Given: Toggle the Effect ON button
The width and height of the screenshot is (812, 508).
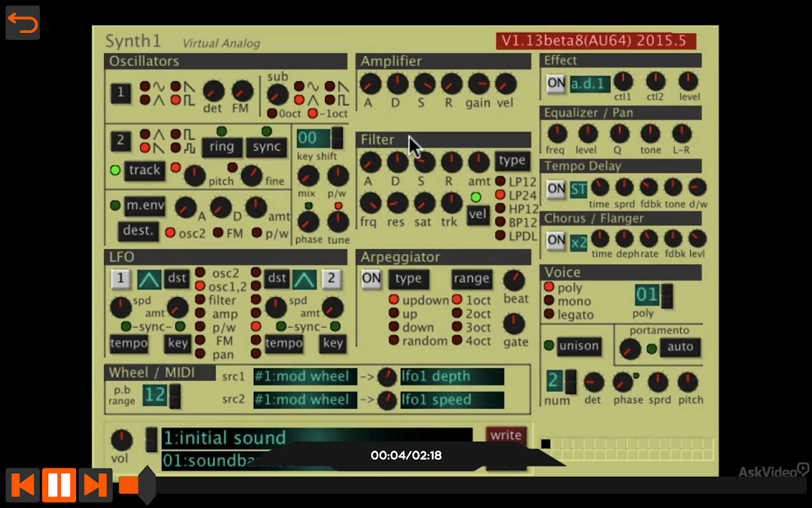Looking at the screenshot, I should coord(556,83).
